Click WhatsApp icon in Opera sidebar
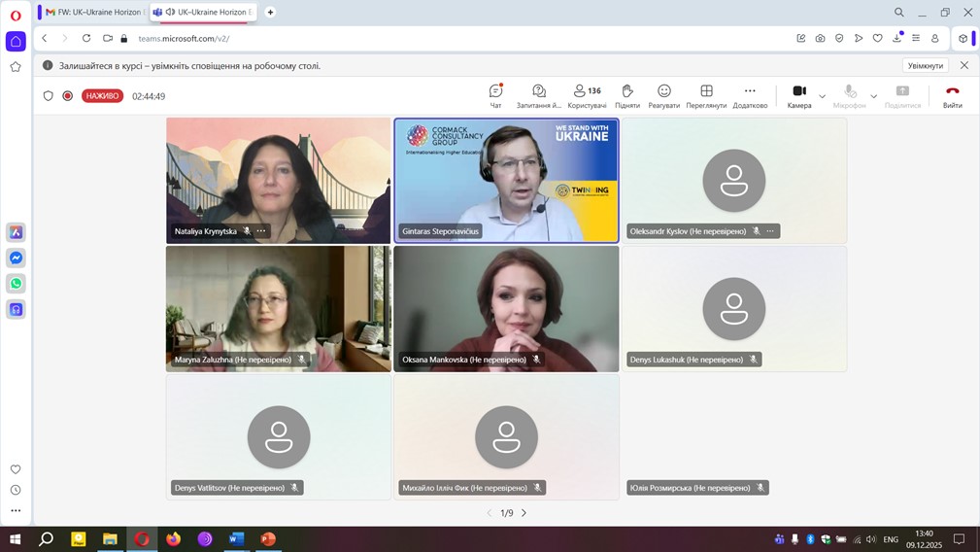The image size is (980, 552). 16,284
